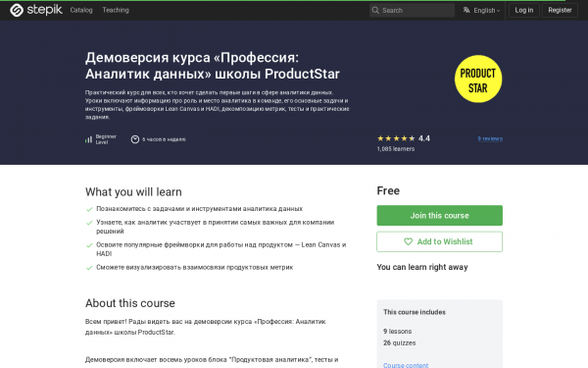Click the magnifier search icon
Viewport: 588px width, 368px height.
coord(375,10)
